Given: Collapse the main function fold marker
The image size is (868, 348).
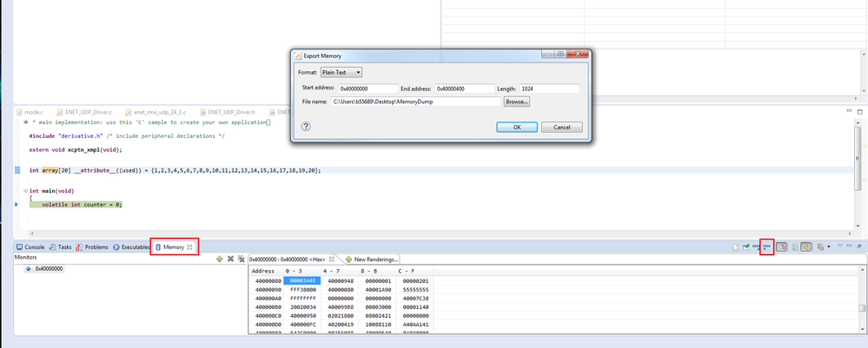Looking at the screenshot, I should pos(26,191).
